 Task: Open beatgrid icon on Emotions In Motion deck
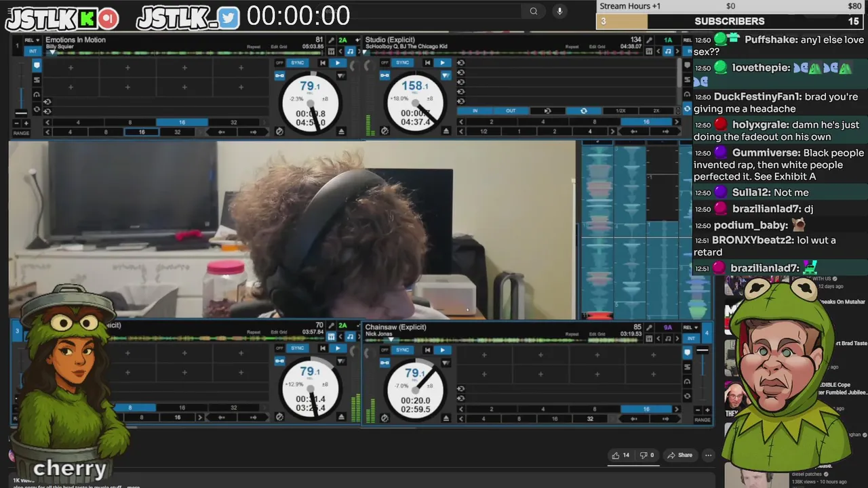coord(332,51)
